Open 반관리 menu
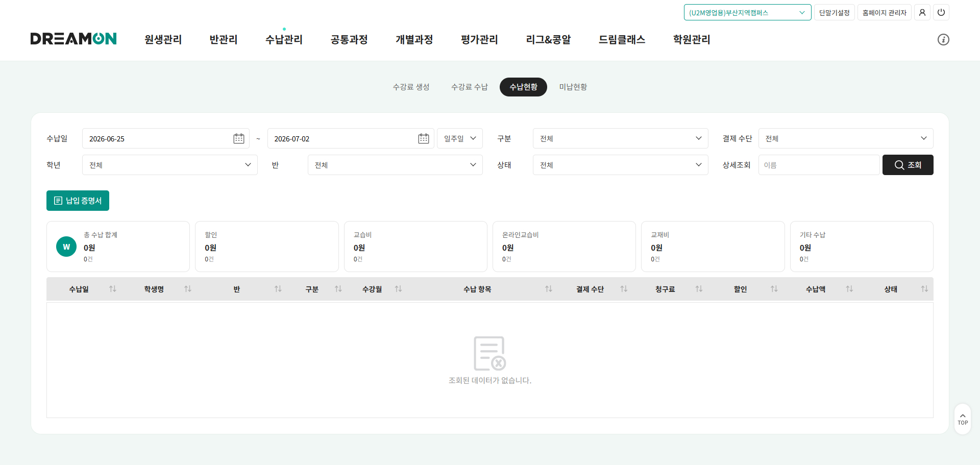 [x=224, y=39]
